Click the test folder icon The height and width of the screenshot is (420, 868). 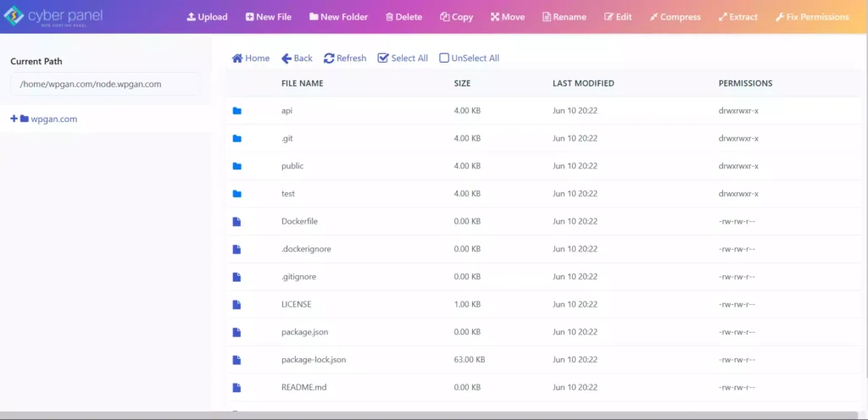pos(237,194)
